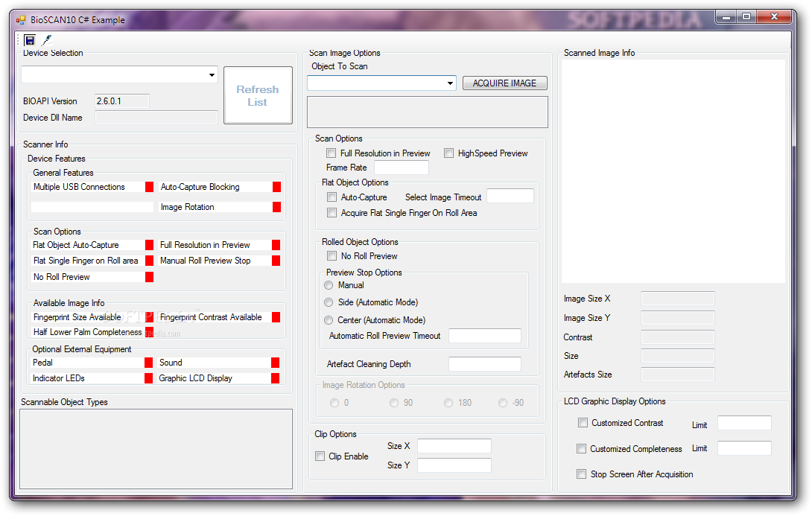The width and height of the screenshot is (812, 516).
Task: Click the screwdriver settings toolbar icon
Action: [47, 40]
